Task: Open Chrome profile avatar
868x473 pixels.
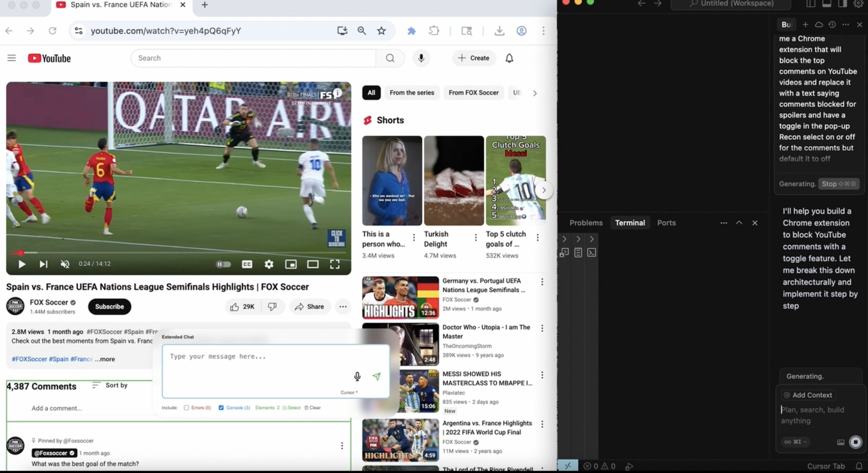Action: coord(521,31)
